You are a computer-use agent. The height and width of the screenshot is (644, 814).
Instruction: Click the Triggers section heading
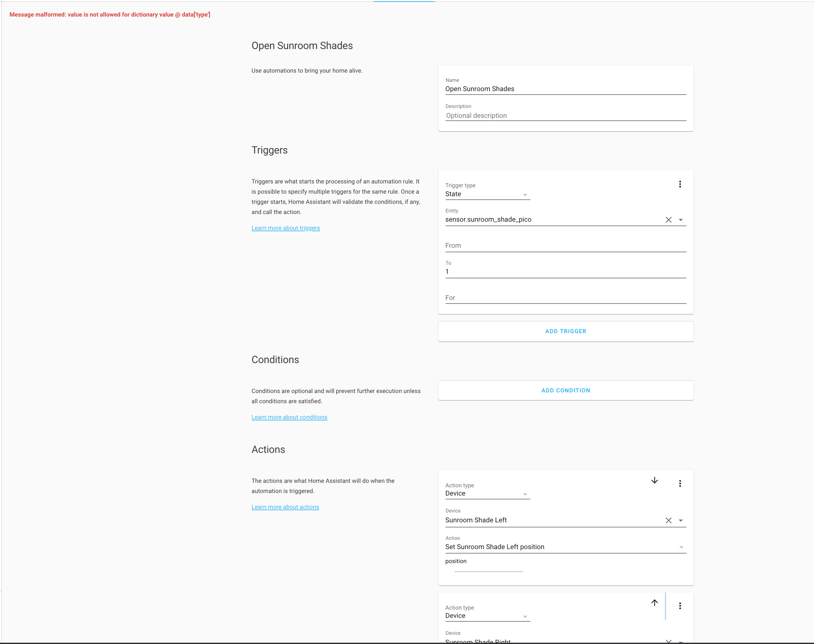(x=269, y=150)
